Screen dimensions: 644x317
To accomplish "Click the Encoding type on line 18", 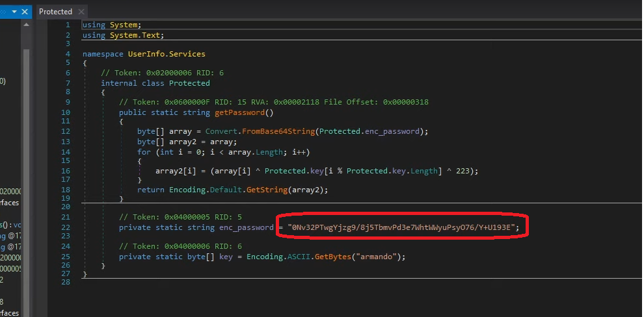I will pos(187,190).
